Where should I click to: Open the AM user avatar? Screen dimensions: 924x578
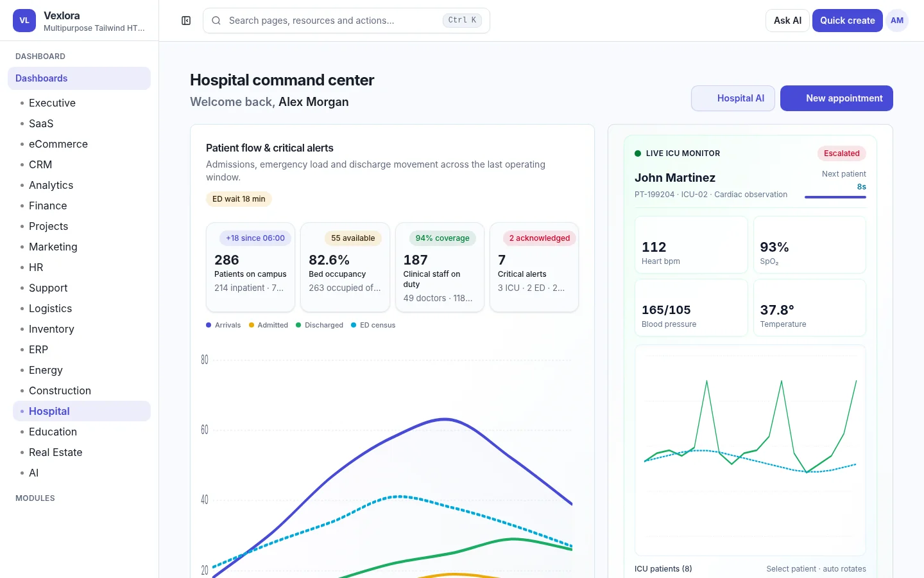(x=897, y=21)
